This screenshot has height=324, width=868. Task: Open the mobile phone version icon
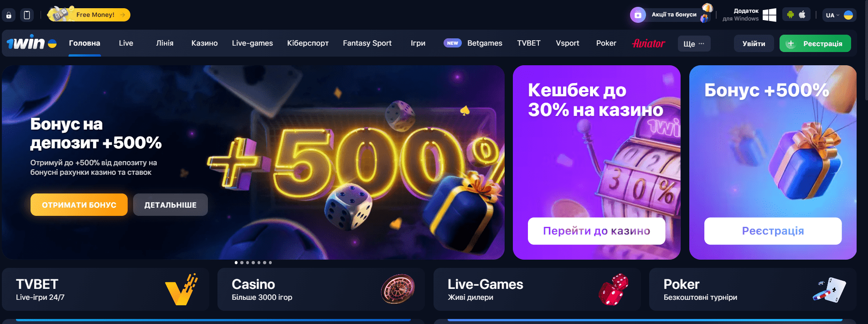point(27,15)
